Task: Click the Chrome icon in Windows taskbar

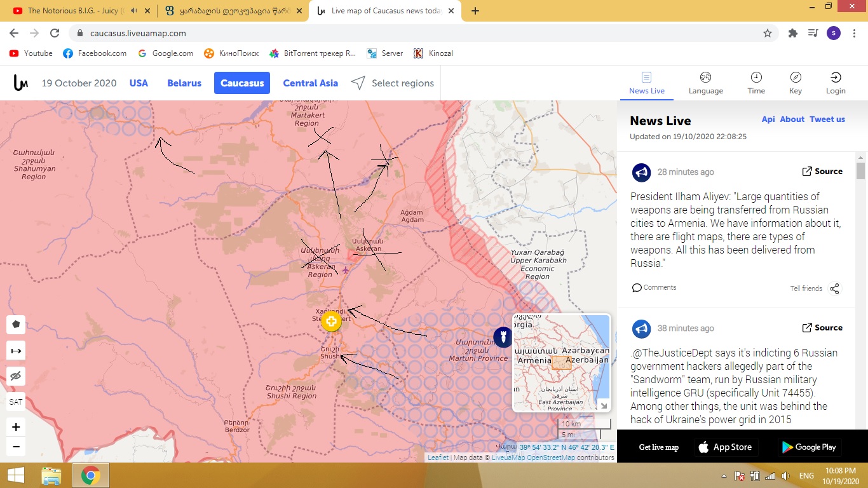Action: coord(90,475)
